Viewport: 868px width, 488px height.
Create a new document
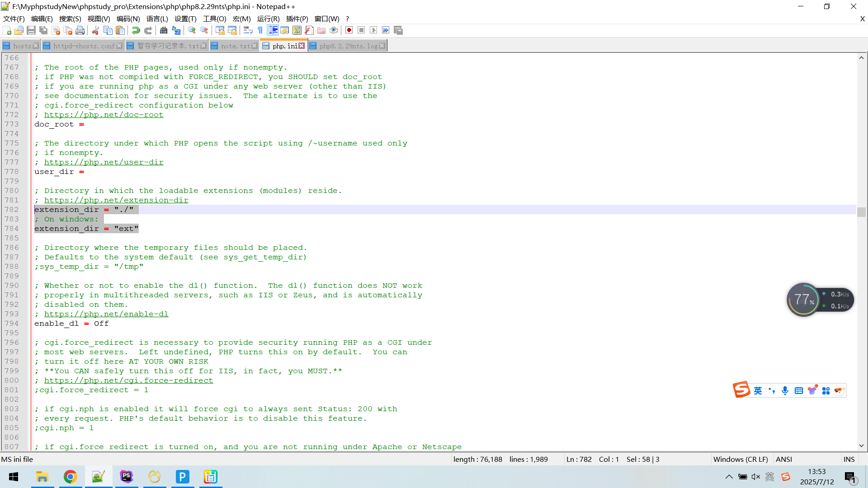[x=6, y=30]
